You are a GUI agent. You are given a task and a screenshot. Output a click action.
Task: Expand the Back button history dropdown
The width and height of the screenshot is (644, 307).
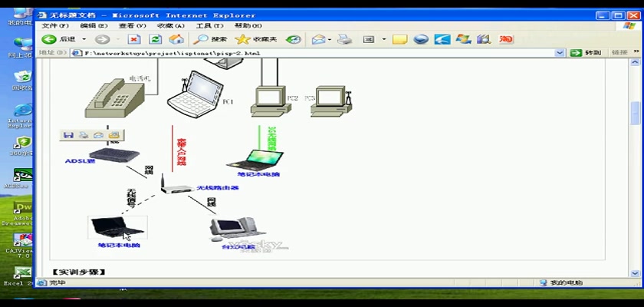click(x=83, y=39)
